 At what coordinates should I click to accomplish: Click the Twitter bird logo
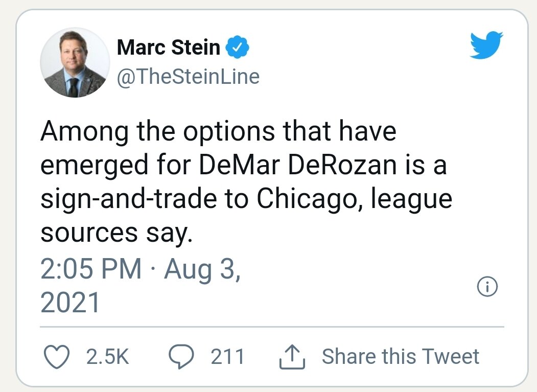tap(486, 46)
